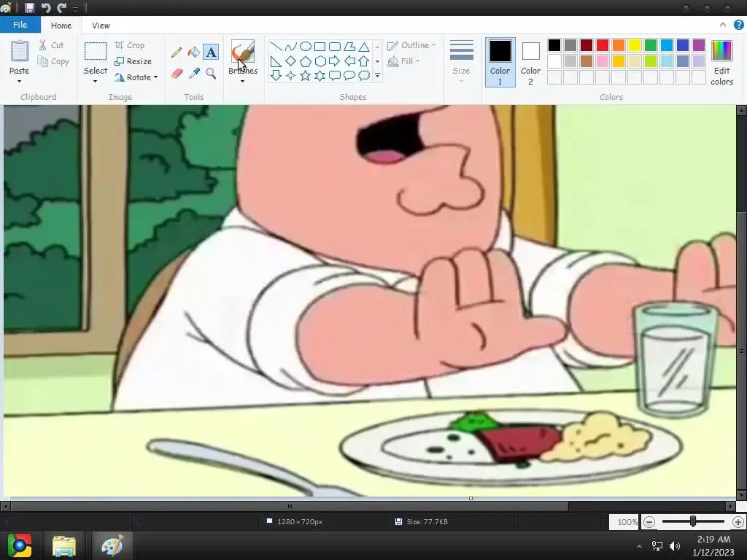
Task: Pick the Line shape
Action: (x=276, y=47)
